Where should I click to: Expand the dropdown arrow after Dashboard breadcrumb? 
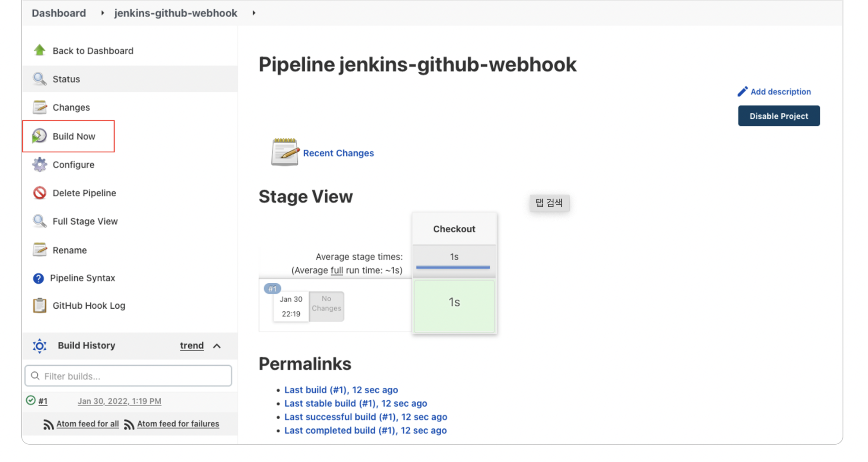coord(102,13)
